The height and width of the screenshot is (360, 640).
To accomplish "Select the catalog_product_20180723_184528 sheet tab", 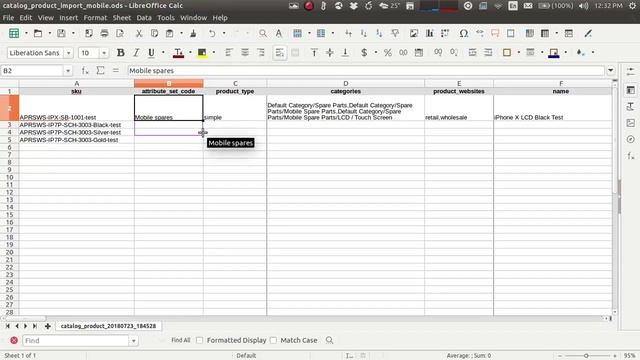I will [x=108, y=326].
